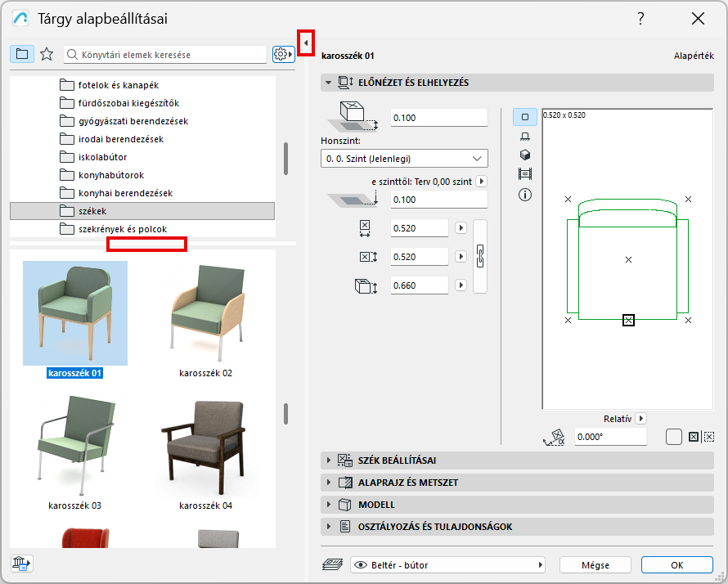Open the fürdőszobai kiegészítők folder

click(142, 103)
